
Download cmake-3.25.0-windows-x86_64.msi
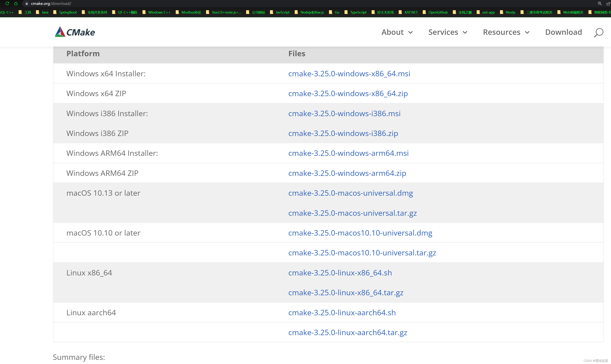click(349, 73)
